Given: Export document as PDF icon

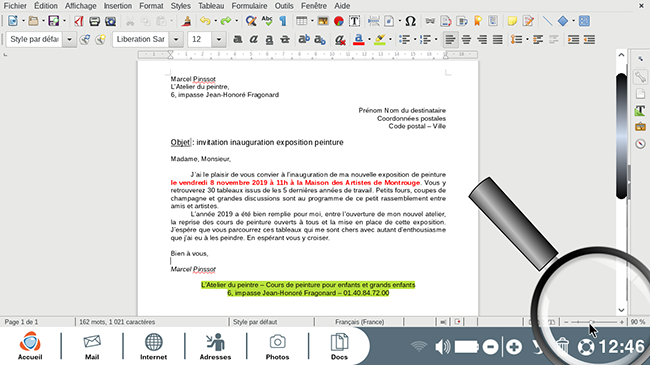Looking at the screenshot, I should tap(79, 21).
